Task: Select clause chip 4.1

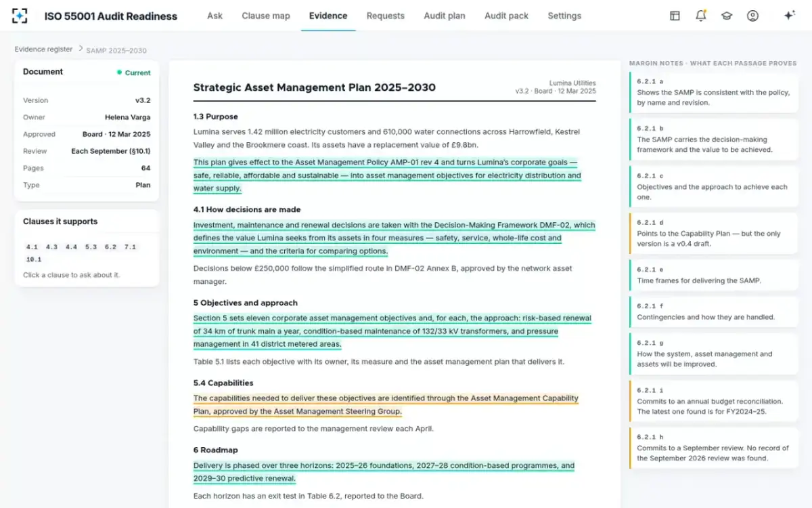Action: tap(32, 247)
